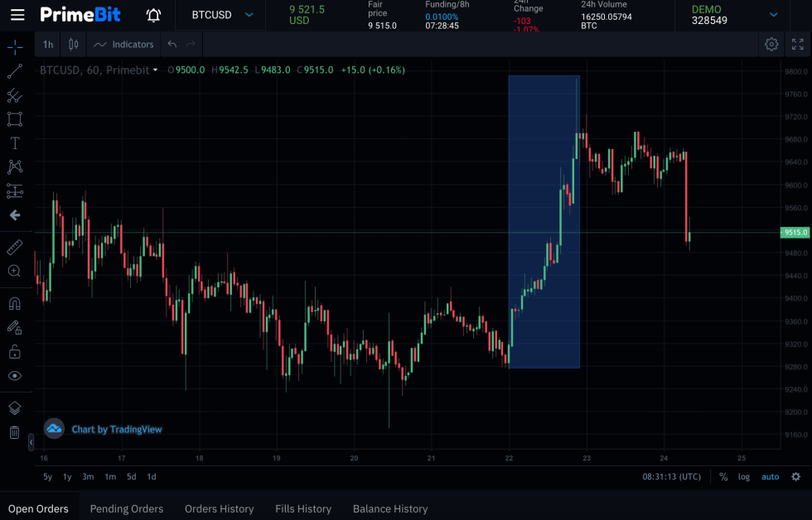812x520 pixels.
Task: Click the alarm bell notifications icon
Action: (153, 15)
